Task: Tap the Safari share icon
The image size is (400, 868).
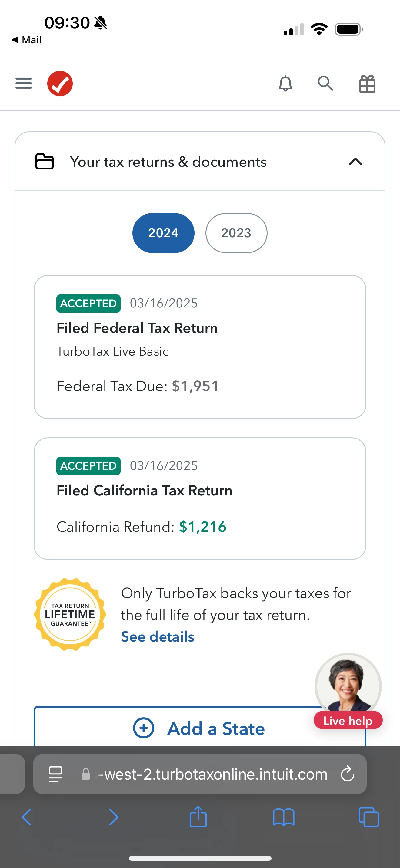Action: click(x=198, y=817)
